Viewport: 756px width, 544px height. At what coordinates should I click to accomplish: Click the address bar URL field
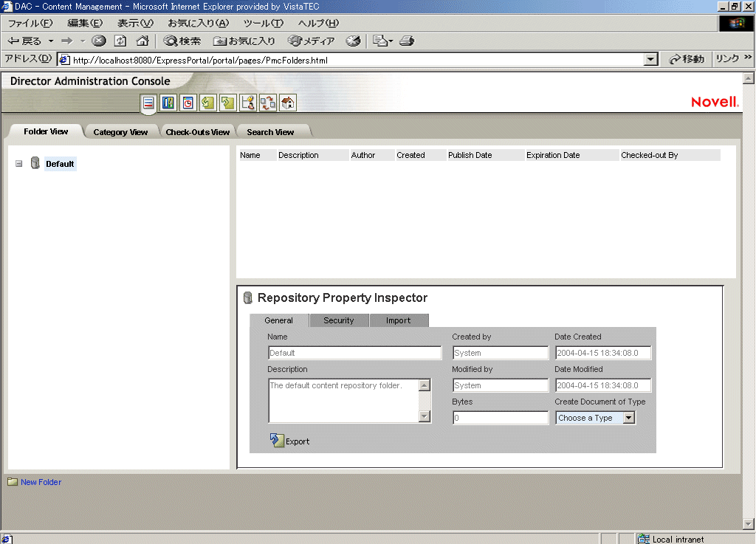357,60
